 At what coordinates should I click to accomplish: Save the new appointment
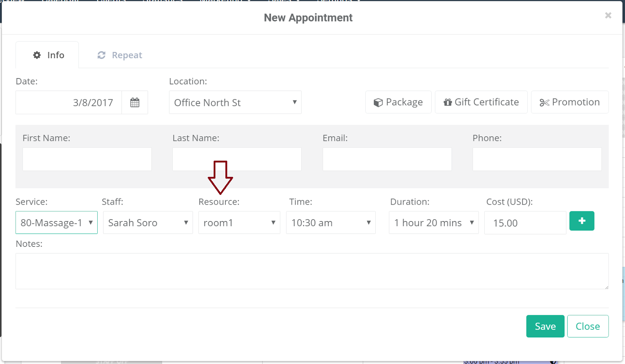point(545,326)
